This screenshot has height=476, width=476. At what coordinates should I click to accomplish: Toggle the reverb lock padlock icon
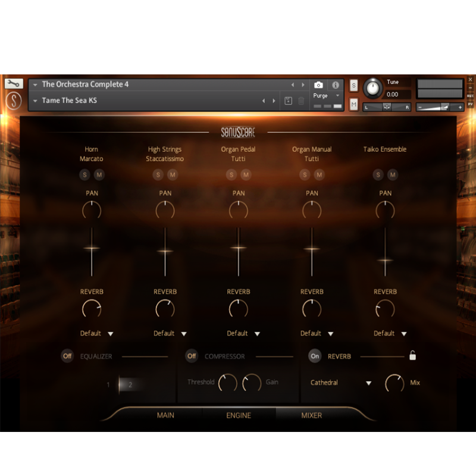point(412,355)
